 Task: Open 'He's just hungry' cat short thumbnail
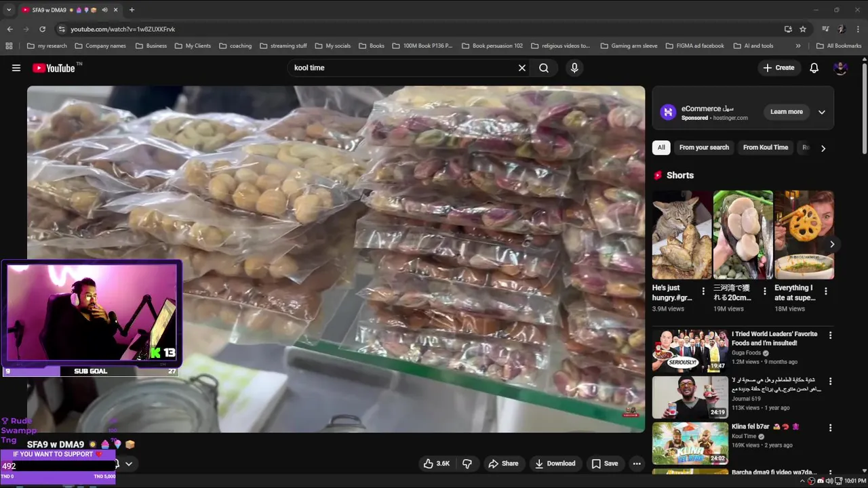pos(682,235)
